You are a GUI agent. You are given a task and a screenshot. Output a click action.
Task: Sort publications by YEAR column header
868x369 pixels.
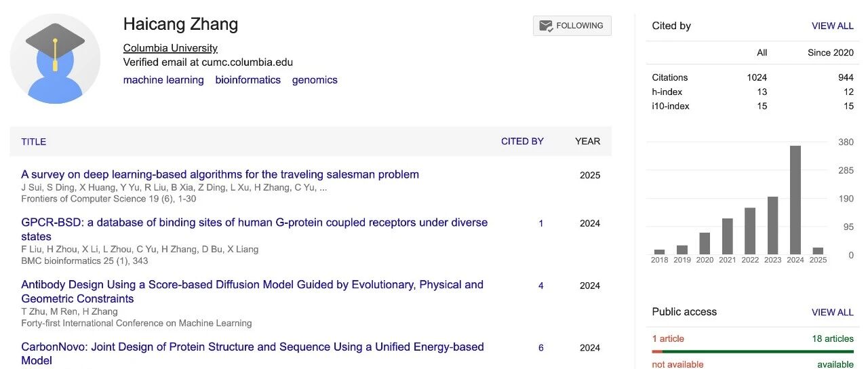[587, 141]
